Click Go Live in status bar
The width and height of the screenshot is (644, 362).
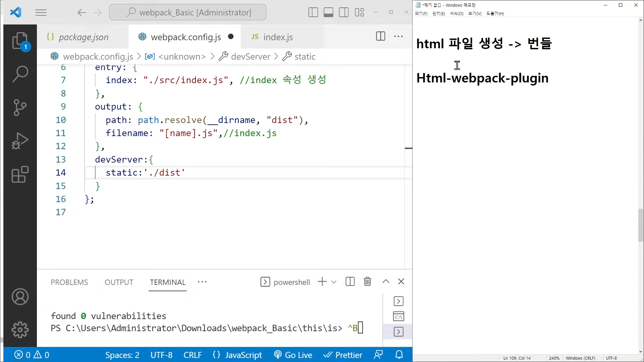293,355
